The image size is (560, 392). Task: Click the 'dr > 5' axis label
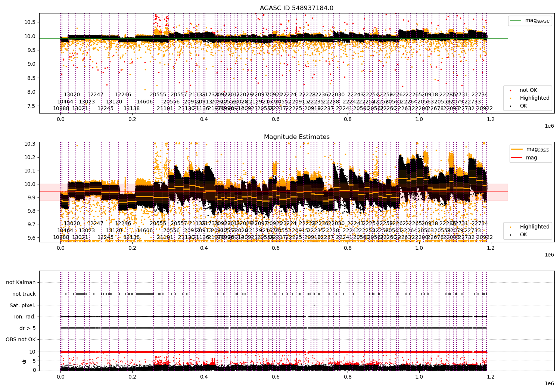28,328
